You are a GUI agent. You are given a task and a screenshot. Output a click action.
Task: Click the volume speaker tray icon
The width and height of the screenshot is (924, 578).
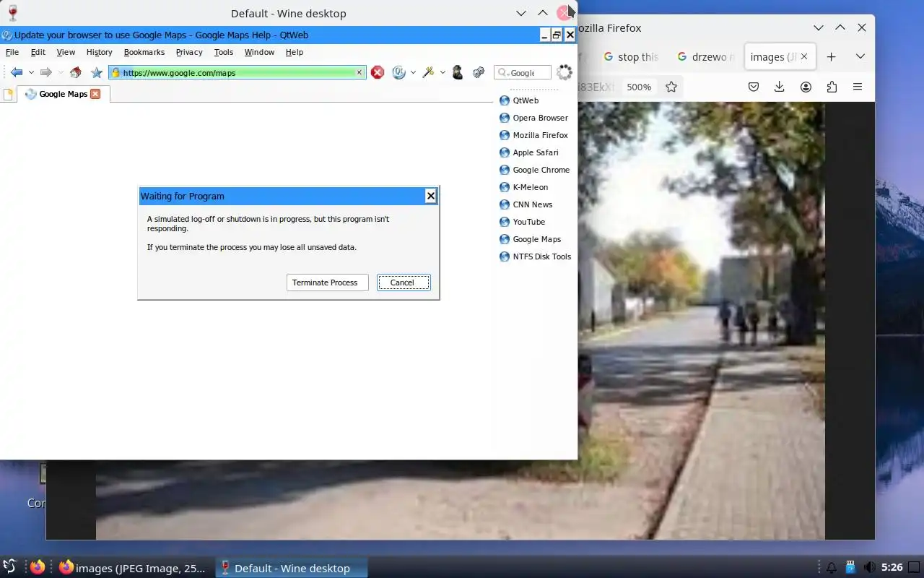point(870,567)
